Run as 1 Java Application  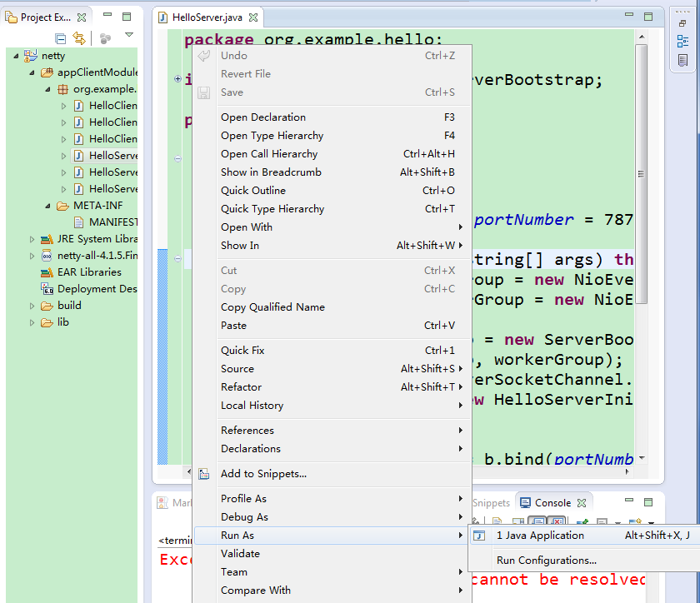click(x=584, y=536)
